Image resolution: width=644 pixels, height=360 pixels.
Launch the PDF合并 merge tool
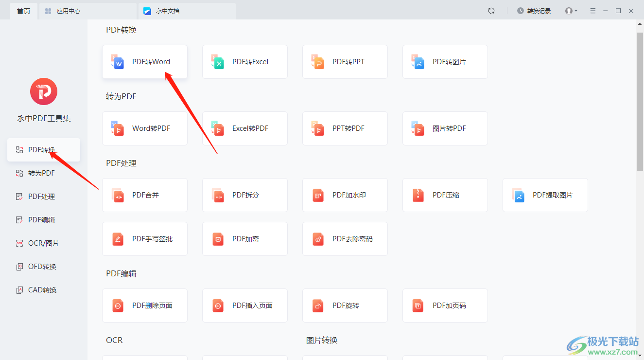(x=145, y=195)
